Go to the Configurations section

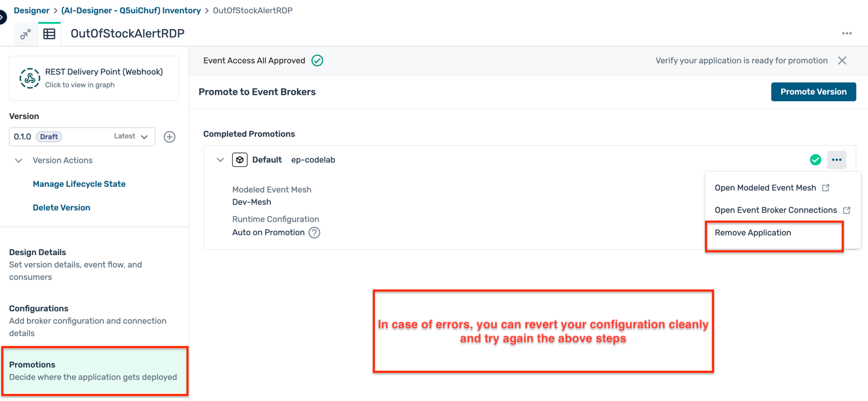click(39, 308)
